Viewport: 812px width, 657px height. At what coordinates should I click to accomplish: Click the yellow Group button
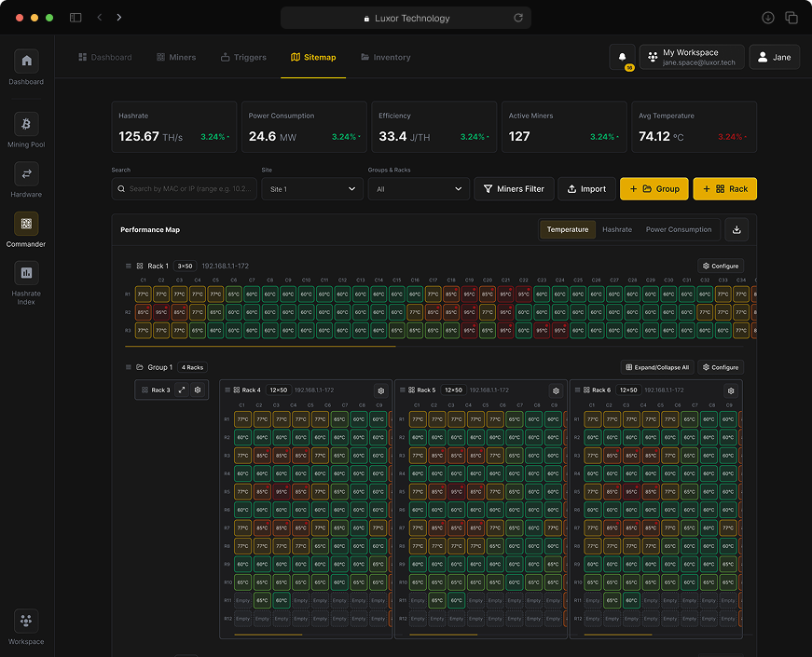coord(654,188)
